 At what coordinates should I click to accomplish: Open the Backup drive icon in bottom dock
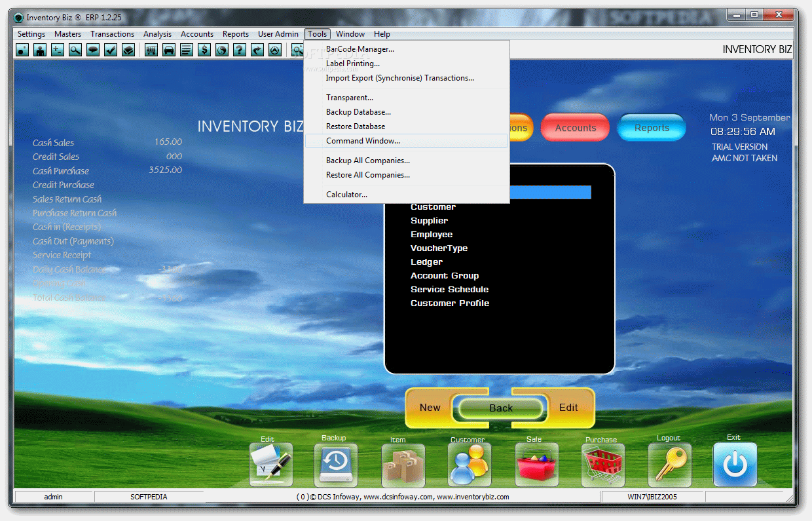336,465
